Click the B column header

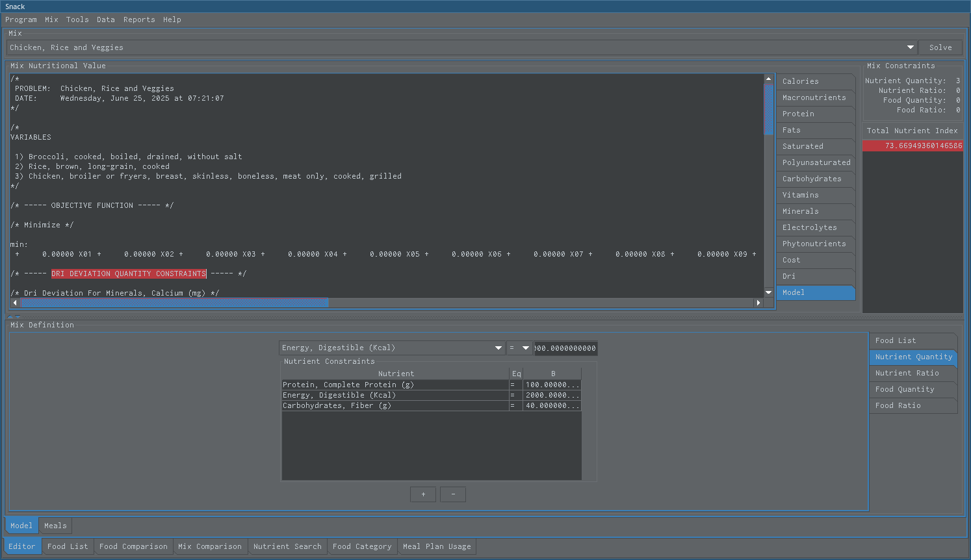[x=552, y=374]
